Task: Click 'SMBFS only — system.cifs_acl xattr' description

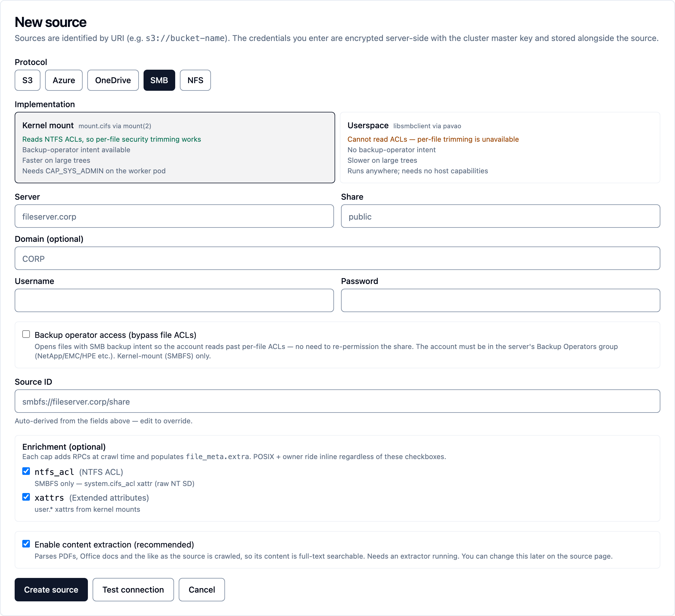Action: (x=115, y=483)
